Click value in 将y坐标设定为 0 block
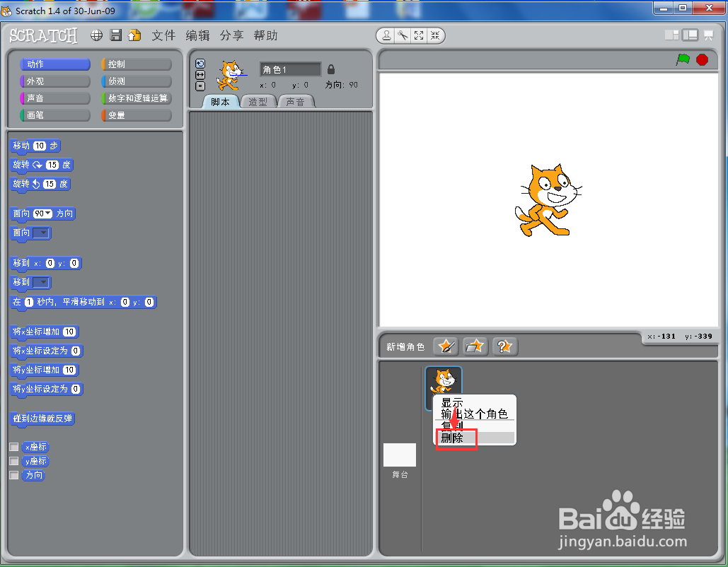The height and width of the screenshot is (567, 728). (76, 389)
